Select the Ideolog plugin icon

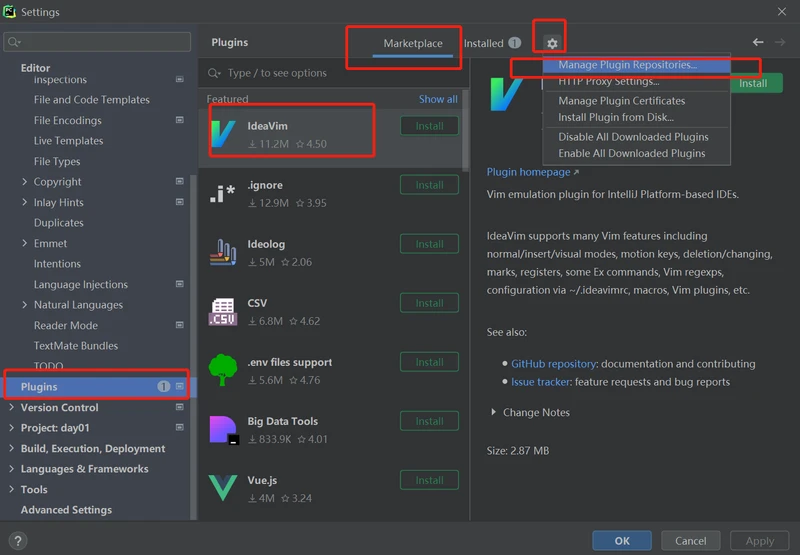(222, 252)
